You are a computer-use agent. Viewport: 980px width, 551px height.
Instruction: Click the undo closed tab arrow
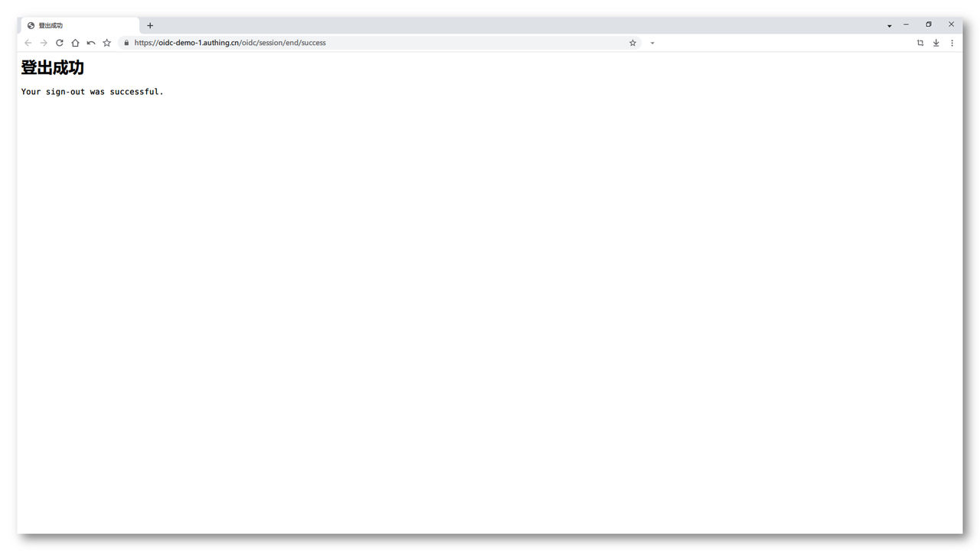91,43
